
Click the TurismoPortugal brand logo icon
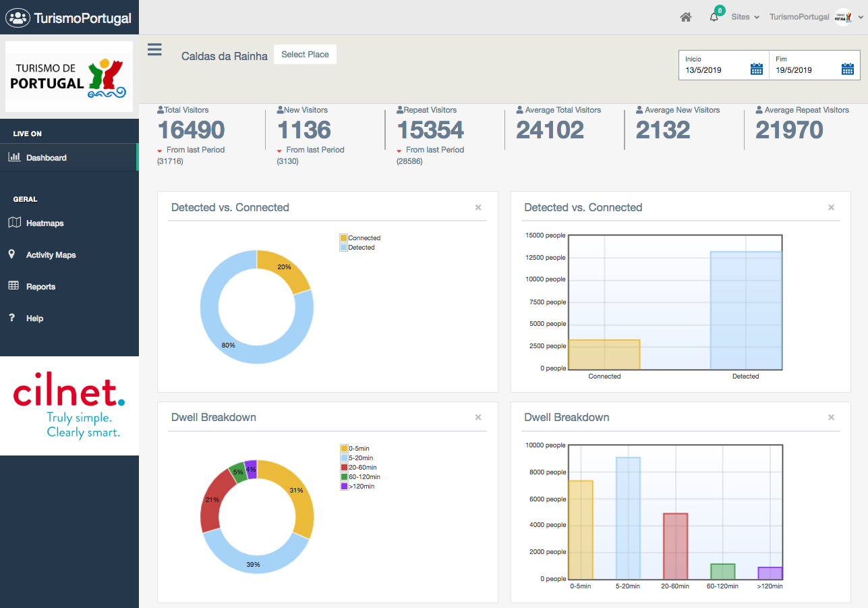(x=18, y=18)
